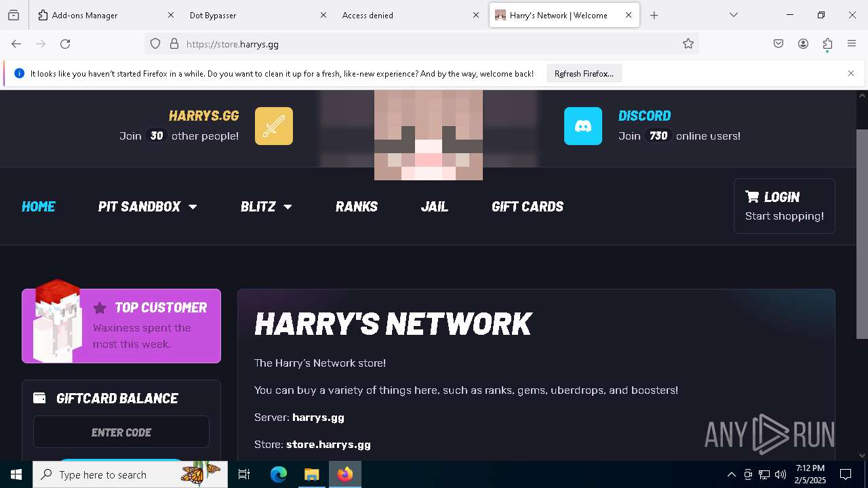Open the Jail nav item
The height and width of the screenshot is (488, 868).
435,207
